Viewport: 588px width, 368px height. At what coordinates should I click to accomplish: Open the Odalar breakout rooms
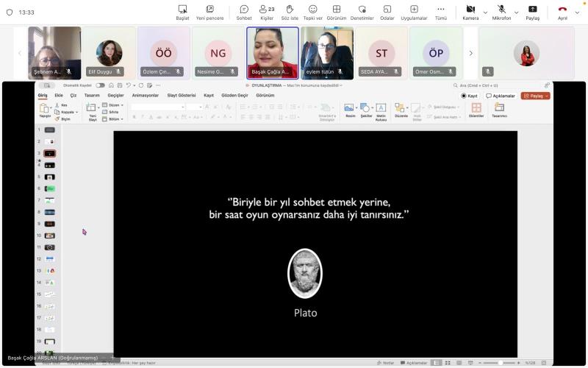coord(387,12)
